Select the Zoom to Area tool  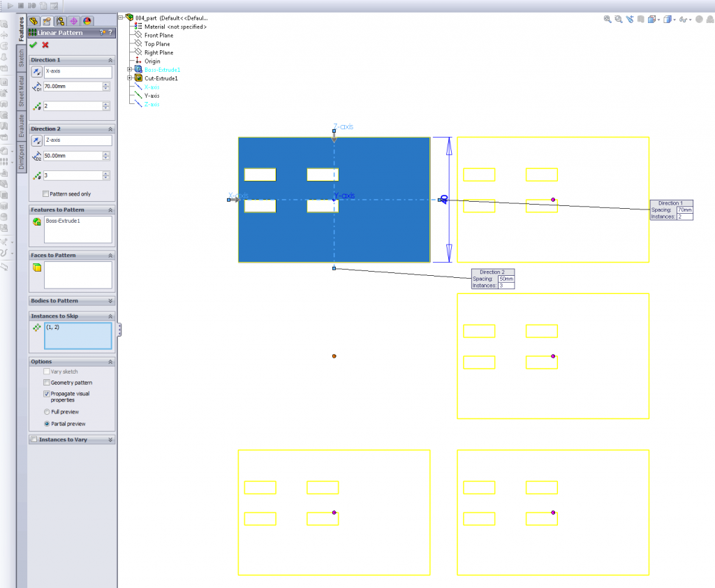tap(618, 20)
